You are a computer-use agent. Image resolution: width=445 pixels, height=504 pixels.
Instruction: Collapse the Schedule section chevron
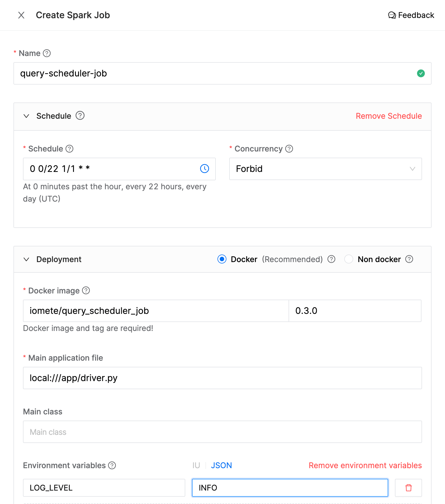(x=26, y=116)
